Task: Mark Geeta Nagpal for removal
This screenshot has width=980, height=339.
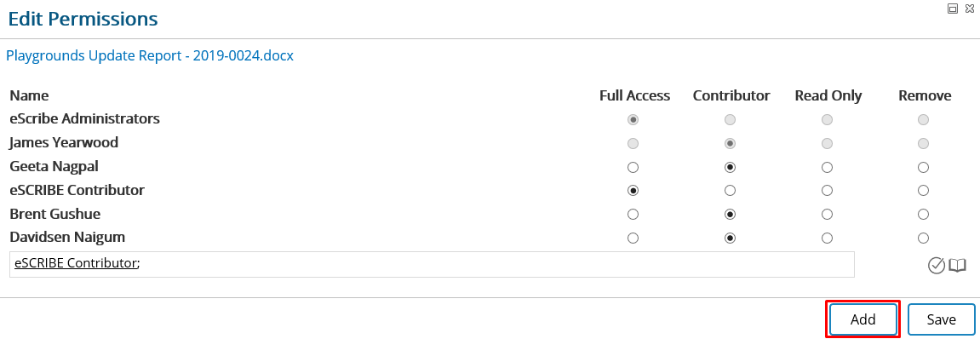Action: tap(923, 168)
